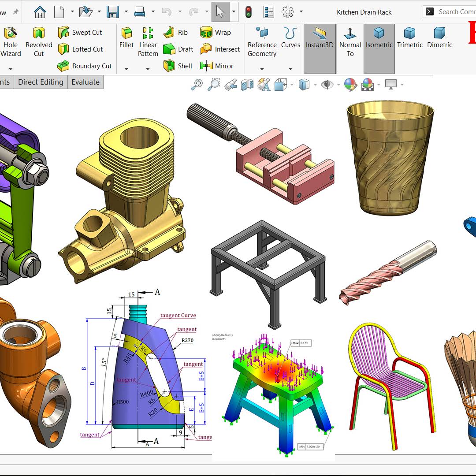Expand Open file dropdown arrow

click(99, 12)
